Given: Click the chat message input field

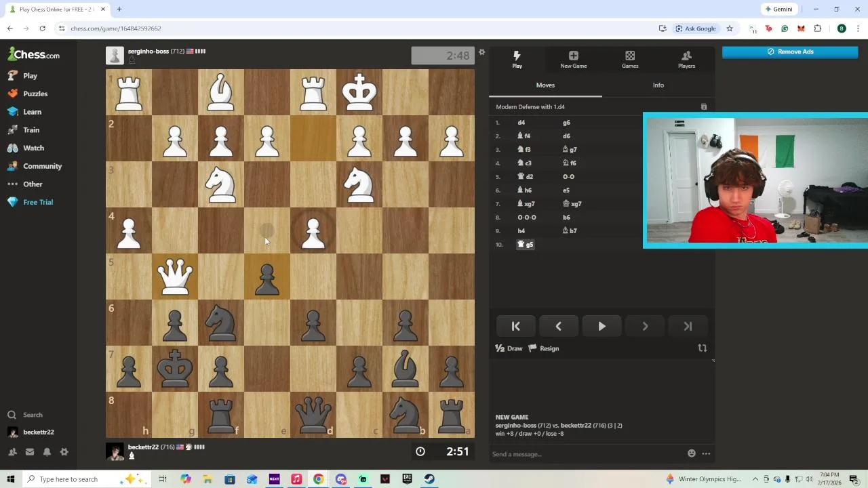Looking at the screenshot, I should click(587, 454).
